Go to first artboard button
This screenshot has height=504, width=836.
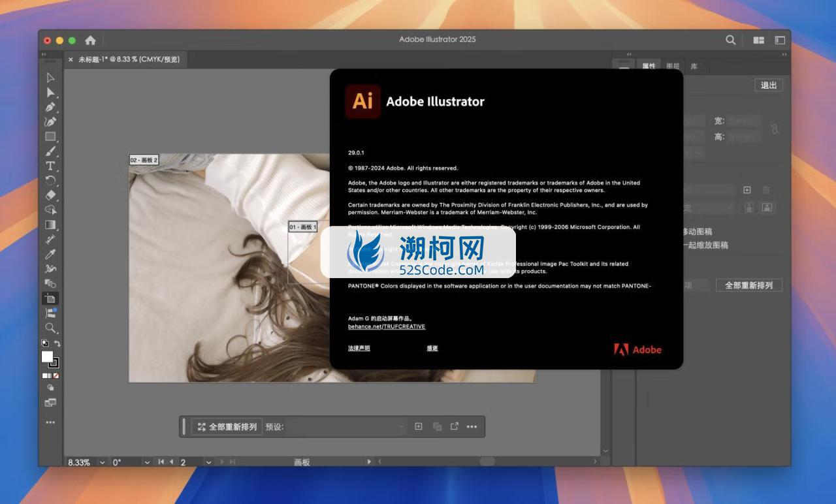click(x=161, y=462)
